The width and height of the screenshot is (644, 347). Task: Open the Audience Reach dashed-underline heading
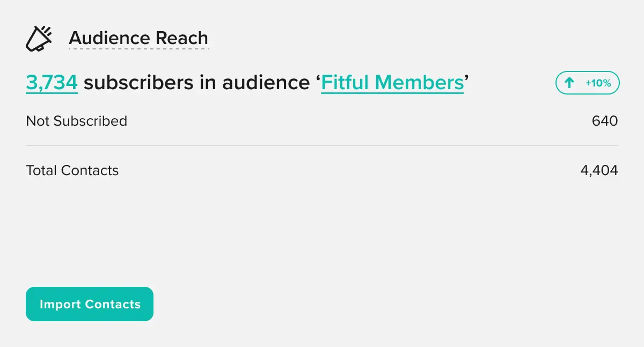pyautogui.click(x=138, y=38)
